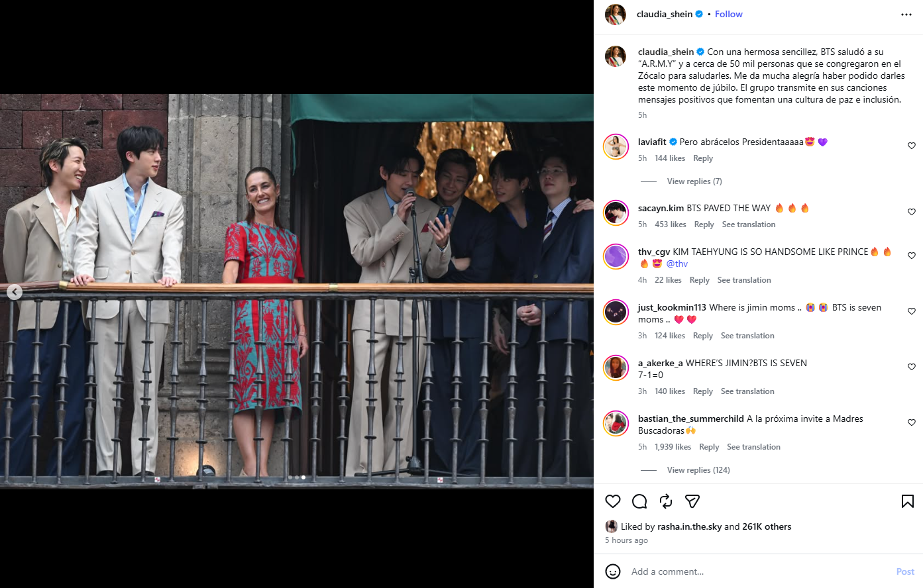Like laviafit's comment heart
Viewport: 923px width, 588px height.
(912, 146)
